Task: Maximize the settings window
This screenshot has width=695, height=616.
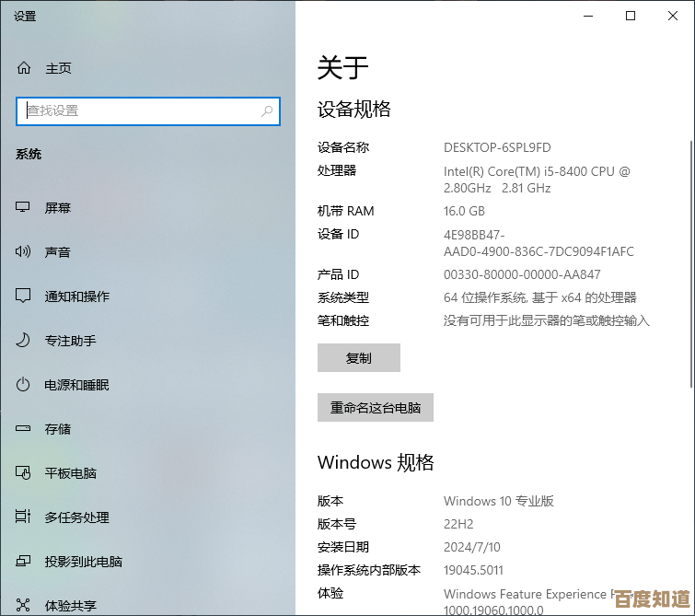Action: point(631,16)
